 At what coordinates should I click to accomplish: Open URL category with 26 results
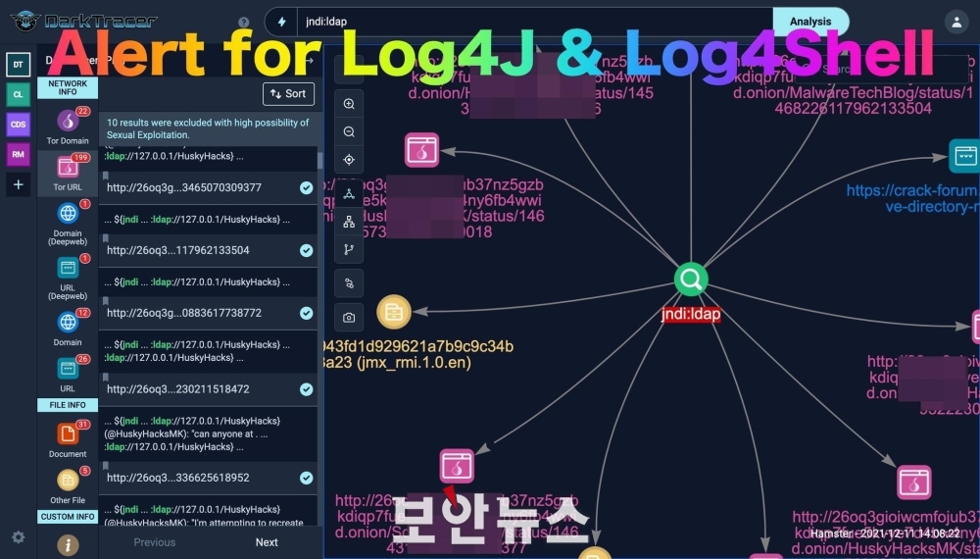coord(68,374)
